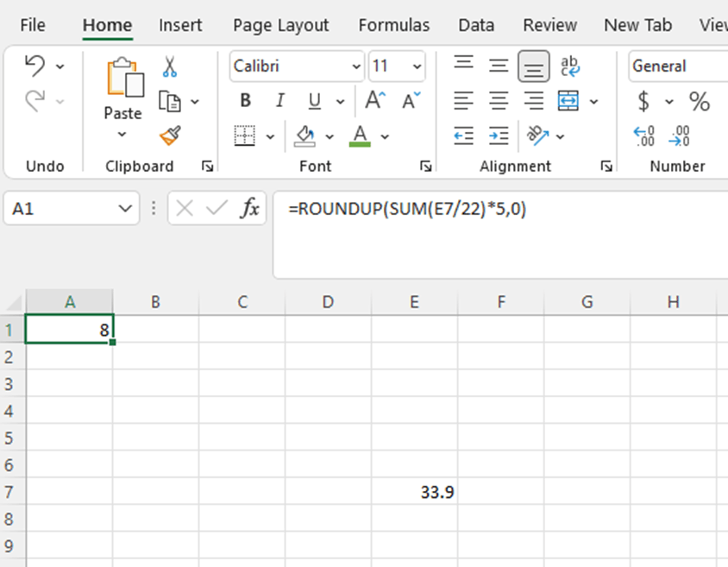Click the Increase Font Size icon
The width and height of the screenshot is (728, 567).
tap(371, 99)
